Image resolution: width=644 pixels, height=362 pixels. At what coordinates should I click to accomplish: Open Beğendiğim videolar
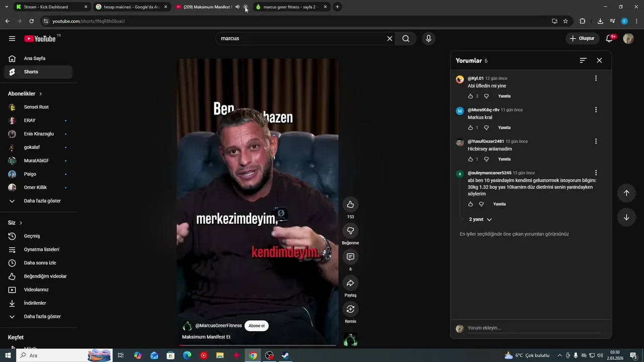coord(38,276)
